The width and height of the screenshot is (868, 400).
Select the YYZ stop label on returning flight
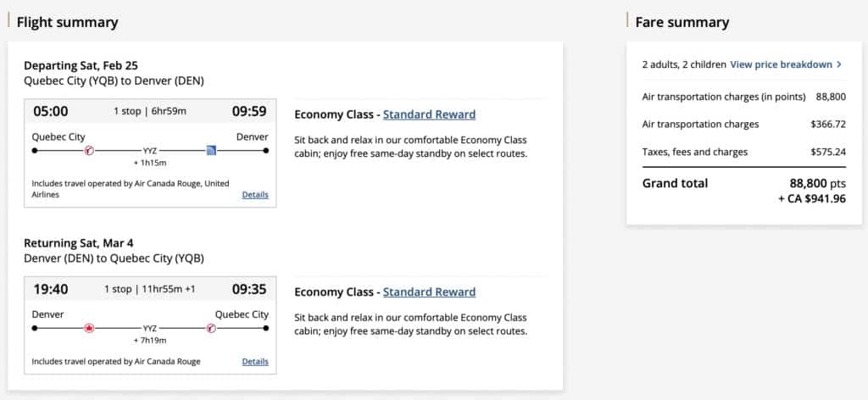[150, 329]
